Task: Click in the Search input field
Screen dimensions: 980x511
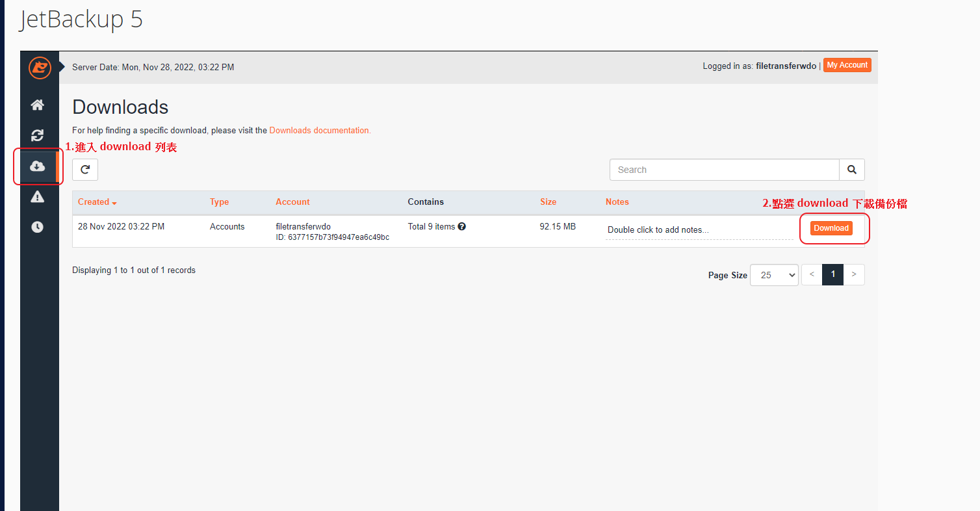Action: pyautogui.click(x=724, y=170)
